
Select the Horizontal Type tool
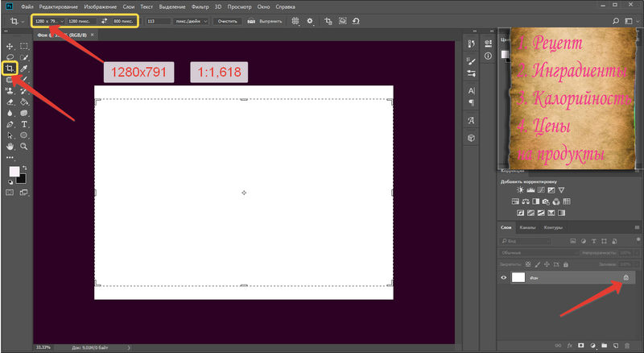tap(25, 125)
